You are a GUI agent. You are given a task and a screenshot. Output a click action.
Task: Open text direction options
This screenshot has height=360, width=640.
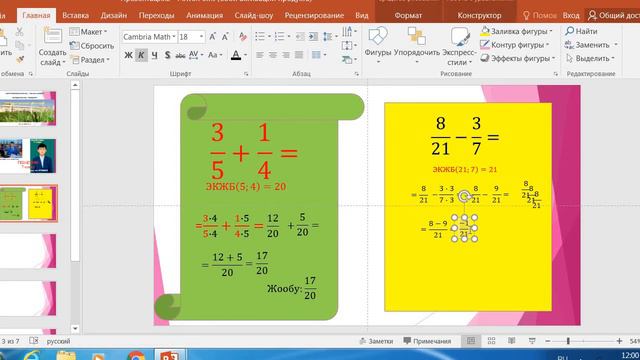point(349,31)
